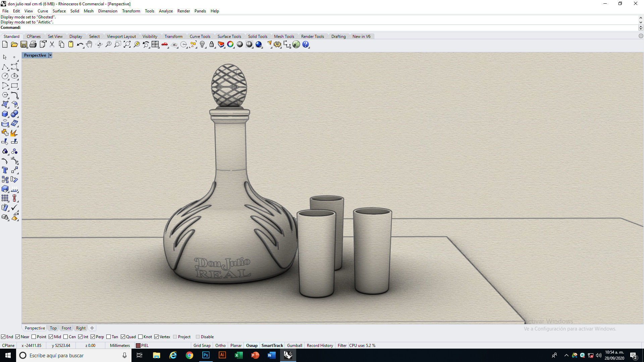Cut selection with the scissors icon

[52, 44]
